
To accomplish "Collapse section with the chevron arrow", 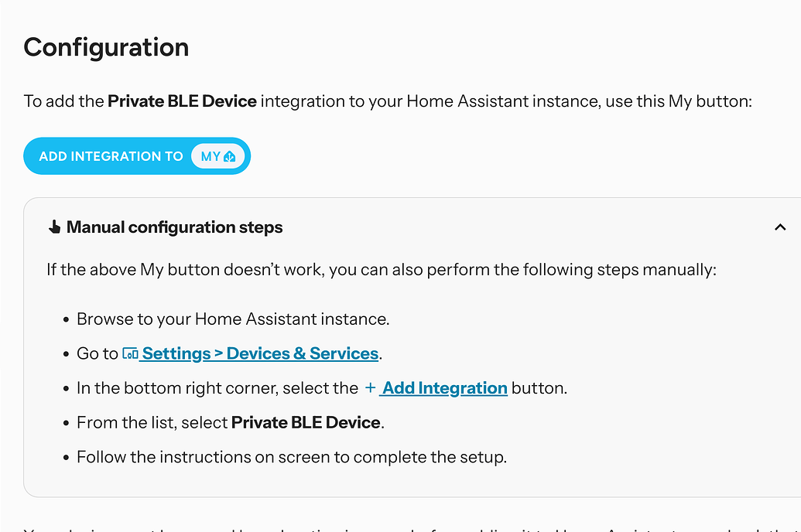I will [x=779, y=227].
